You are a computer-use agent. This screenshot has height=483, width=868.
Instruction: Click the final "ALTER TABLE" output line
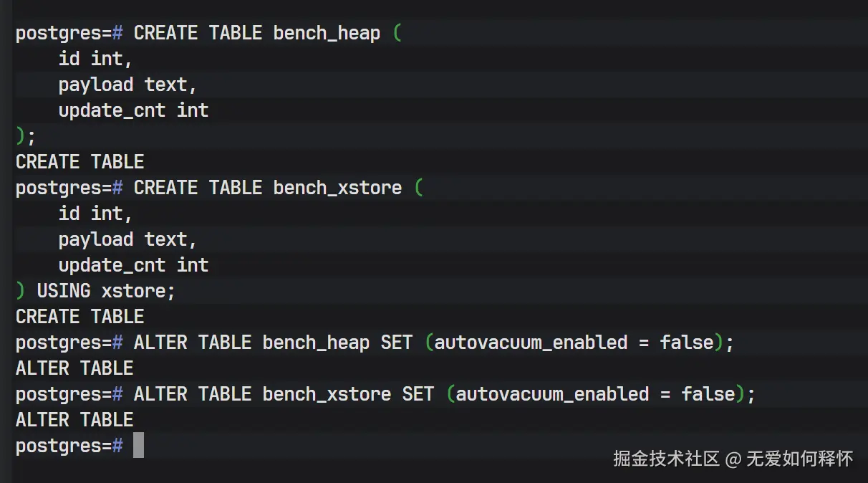[74, 420]
